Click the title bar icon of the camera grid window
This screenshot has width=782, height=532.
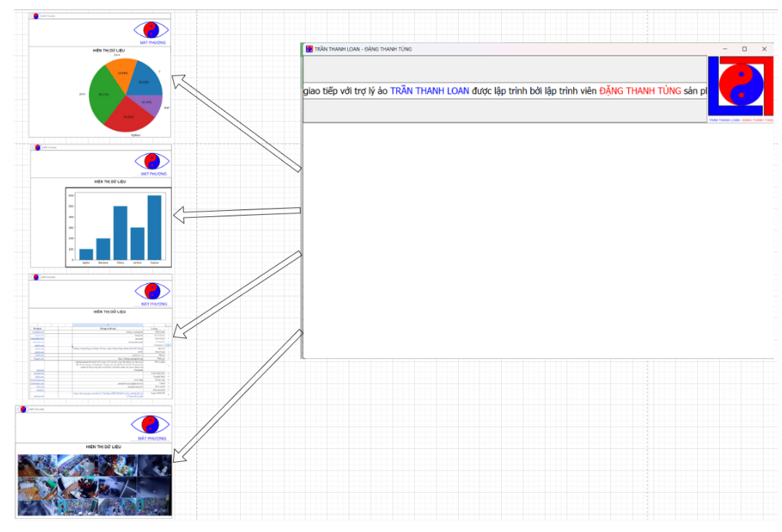(x=23, y=410)
